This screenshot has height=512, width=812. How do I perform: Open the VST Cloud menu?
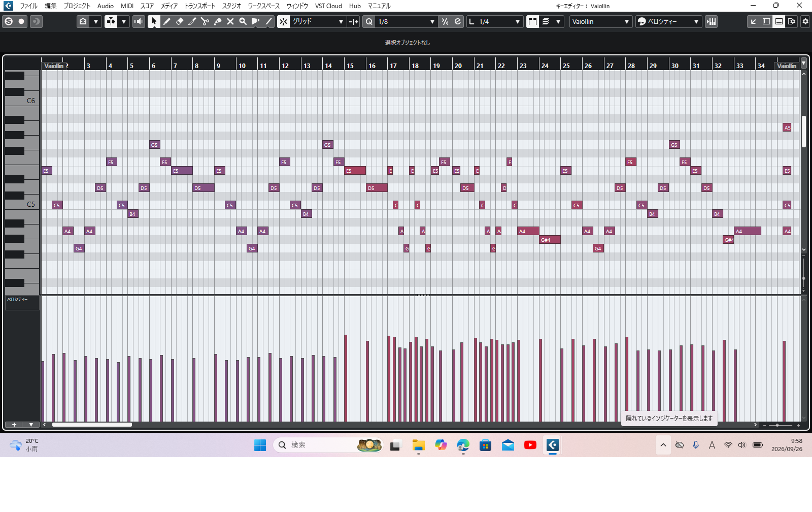328,6
